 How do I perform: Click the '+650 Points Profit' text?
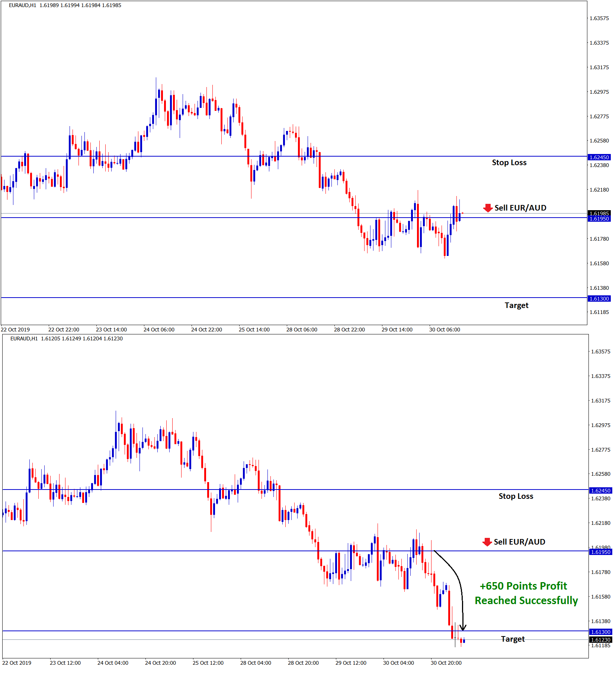point(523,586)
